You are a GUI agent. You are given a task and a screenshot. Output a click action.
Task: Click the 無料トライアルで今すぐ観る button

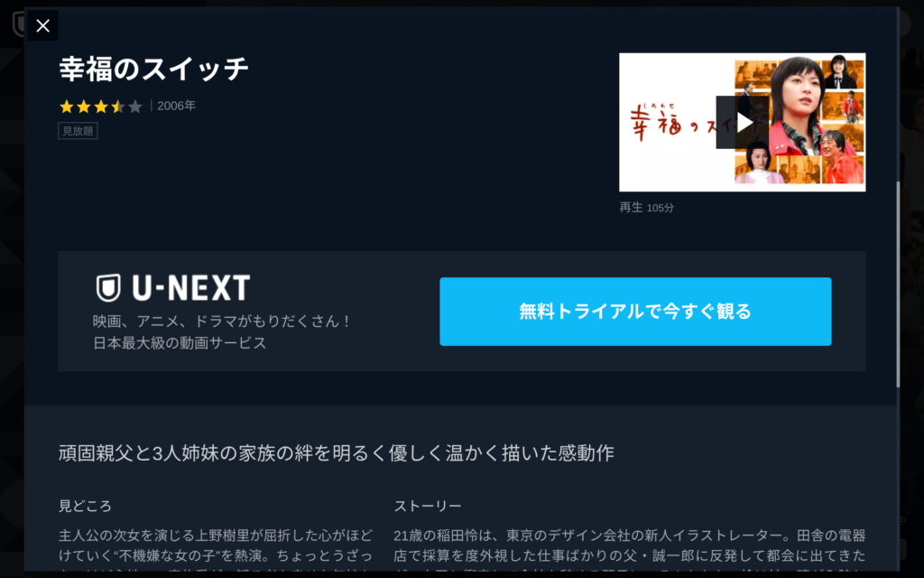(x=635, y=312)
